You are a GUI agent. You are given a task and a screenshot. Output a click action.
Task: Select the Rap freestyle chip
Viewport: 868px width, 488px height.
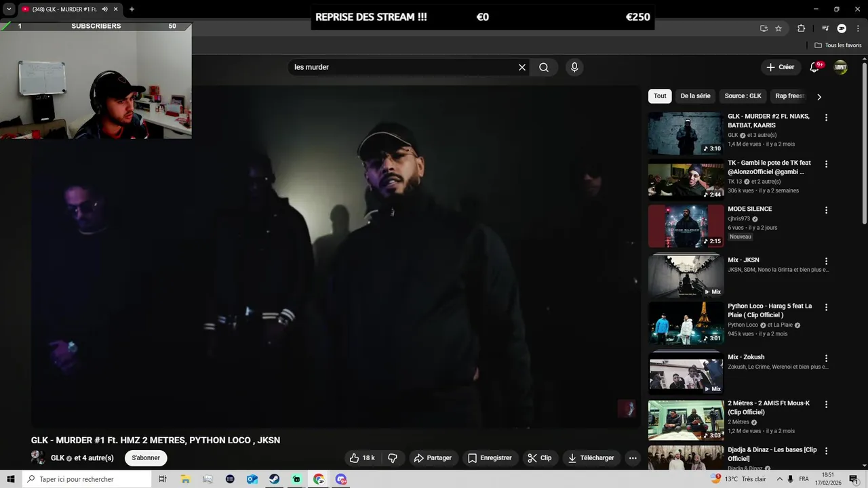tap(790, 96)
